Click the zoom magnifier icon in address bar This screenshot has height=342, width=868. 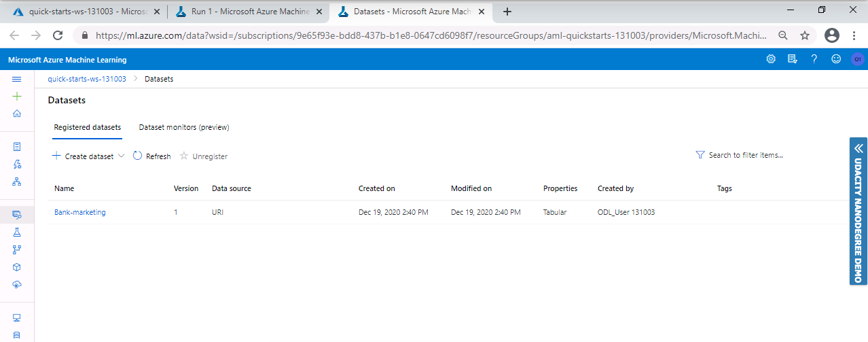pos(783,35)
